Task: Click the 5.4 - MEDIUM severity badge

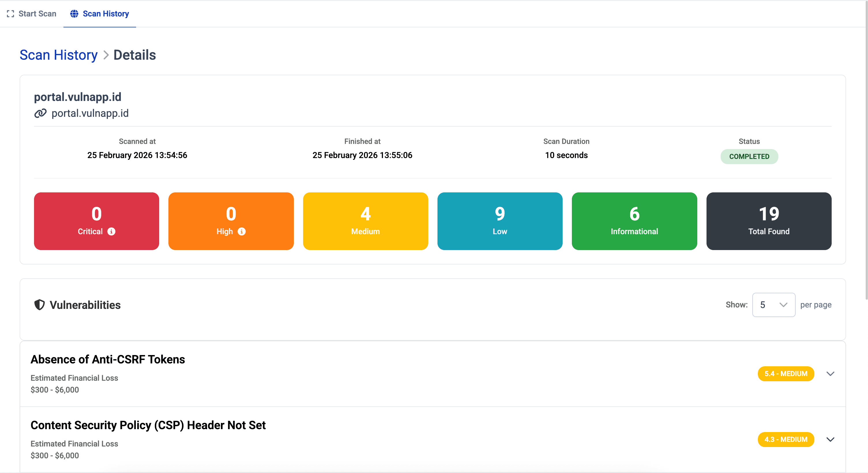Action: coord(786,373)
